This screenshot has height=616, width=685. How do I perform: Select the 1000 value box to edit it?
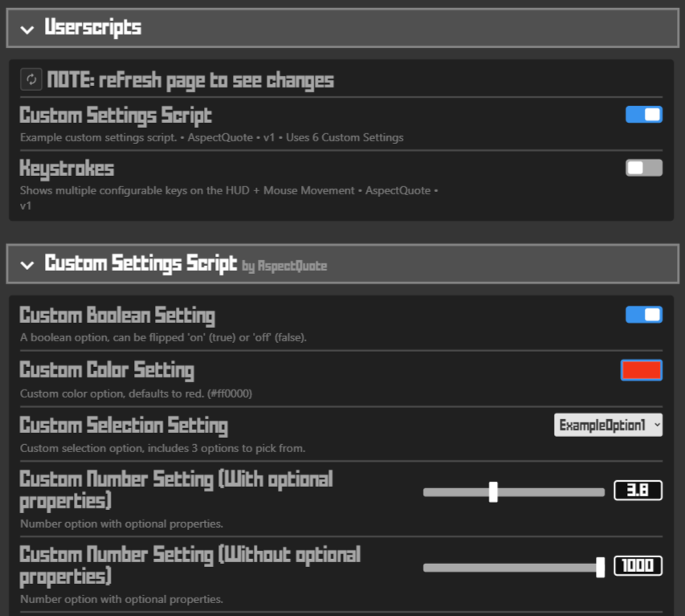click(x=638, y=565)
